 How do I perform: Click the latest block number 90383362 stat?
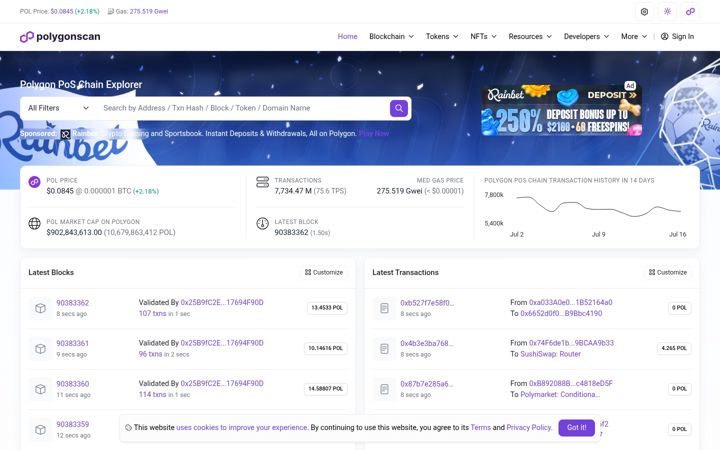click(291, 233)
